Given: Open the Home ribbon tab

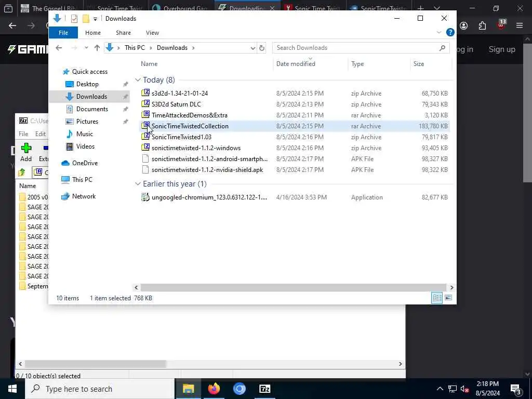Looking at the screenshot, I should (x=93, y=33).
